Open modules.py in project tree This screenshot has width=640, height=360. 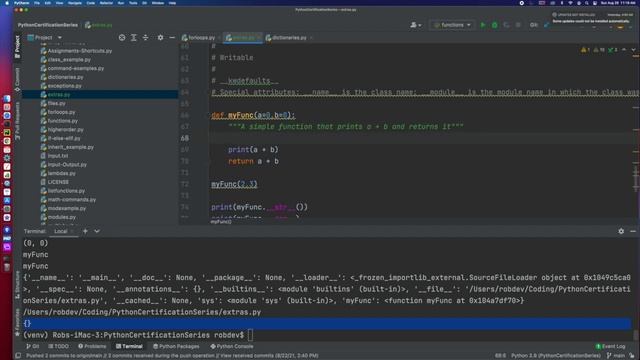[58, 217]
